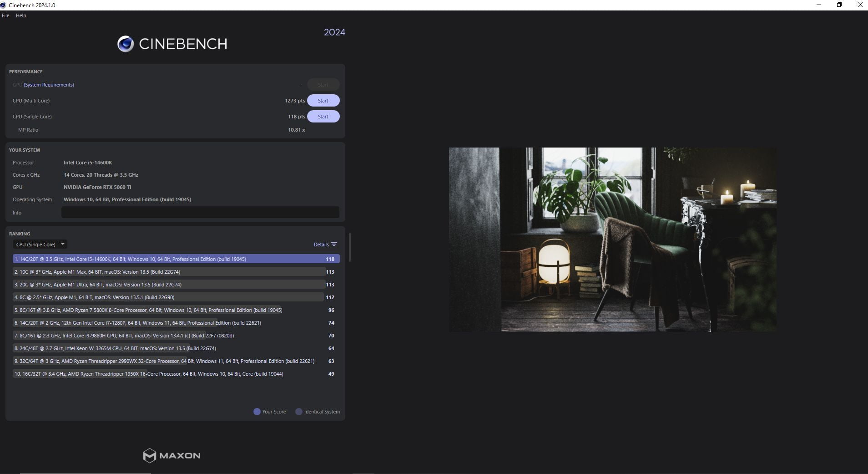Screen dimensions: 868x474
Task: Click the Operating System value Windows 10
Action: coord(127,199)
